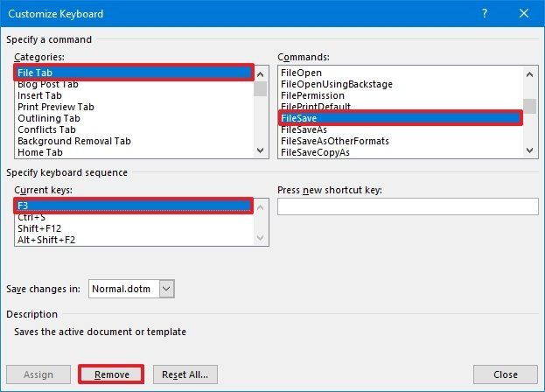The image size is (545, 392).
Task: Select FilePermission command
Action: pos(401,95)
